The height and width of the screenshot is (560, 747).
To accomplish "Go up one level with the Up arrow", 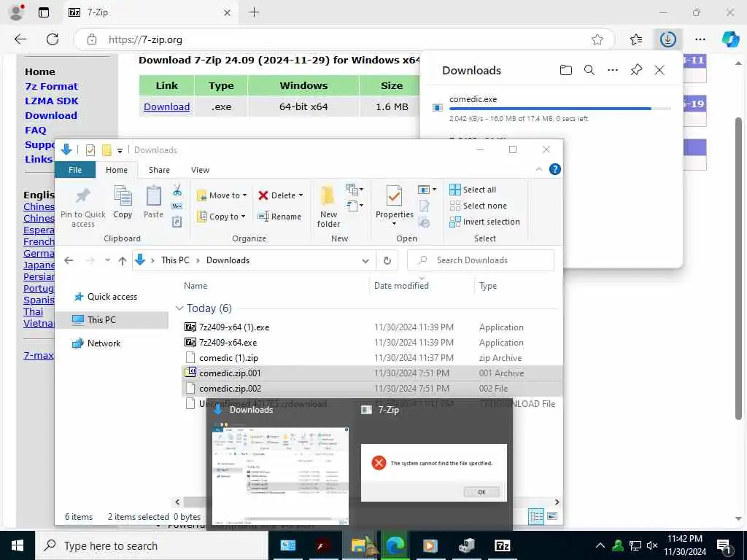I will click(123, 260).
